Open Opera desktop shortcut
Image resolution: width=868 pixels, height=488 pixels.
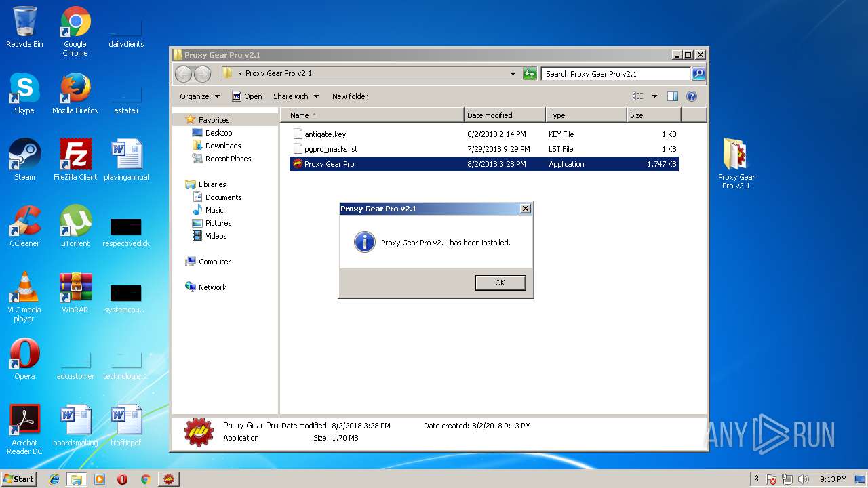pos(24,359)
